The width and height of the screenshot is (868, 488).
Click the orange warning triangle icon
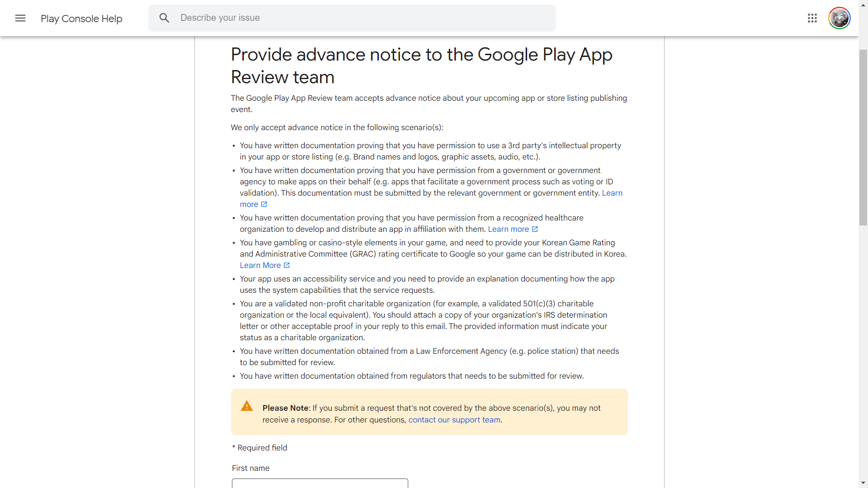point(247,406)
